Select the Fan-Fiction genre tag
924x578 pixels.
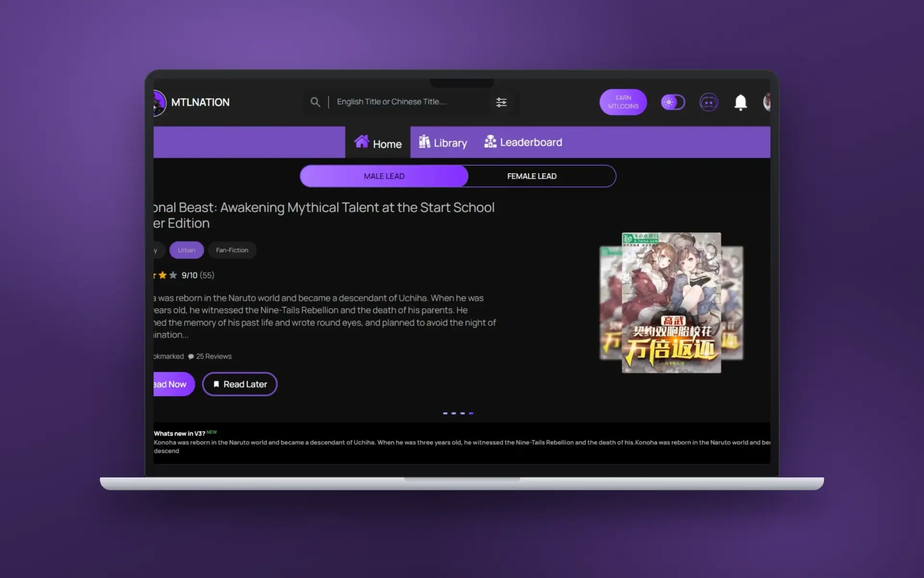(232, 250)
